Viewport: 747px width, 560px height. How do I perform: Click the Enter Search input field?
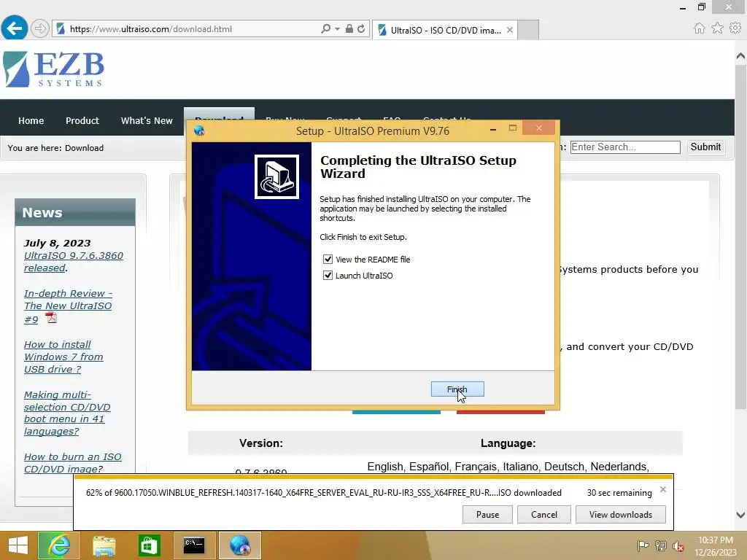pos(625,147)
